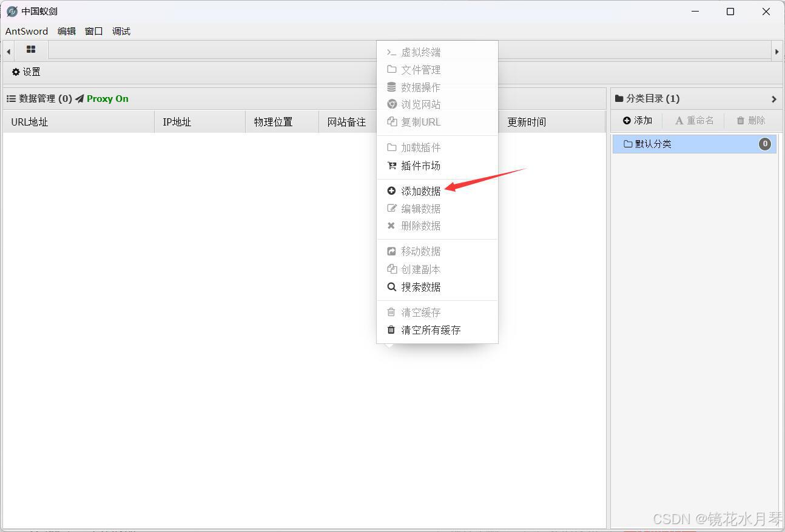Click the 数据管理 list icon
The width and height of the screenshot is (785, 532).
[x=11, y=98]
